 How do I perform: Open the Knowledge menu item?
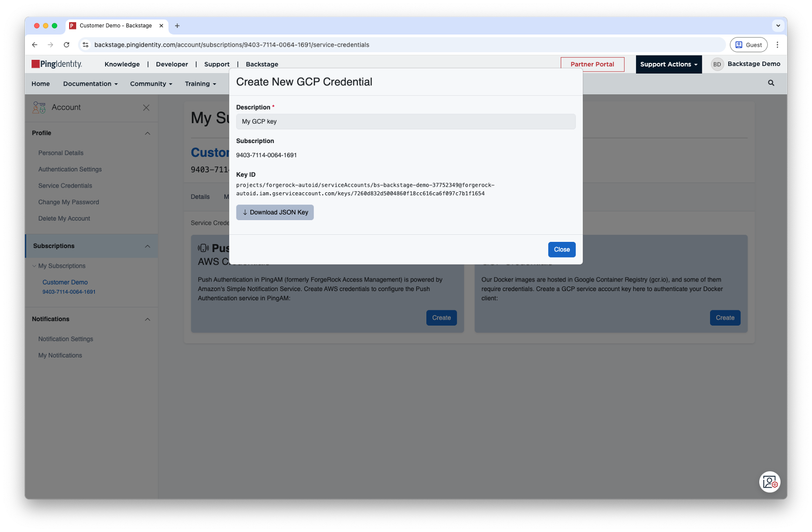click(122, 64)
